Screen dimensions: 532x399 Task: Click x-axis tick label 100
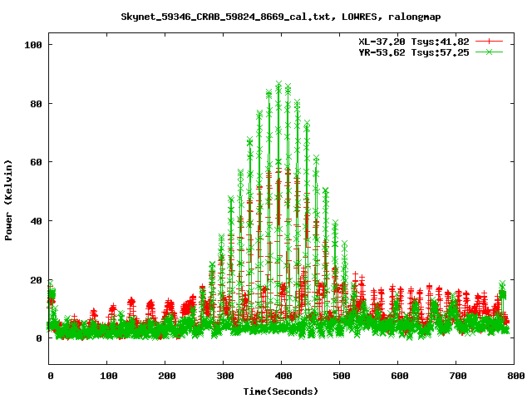tap(109, 376)
